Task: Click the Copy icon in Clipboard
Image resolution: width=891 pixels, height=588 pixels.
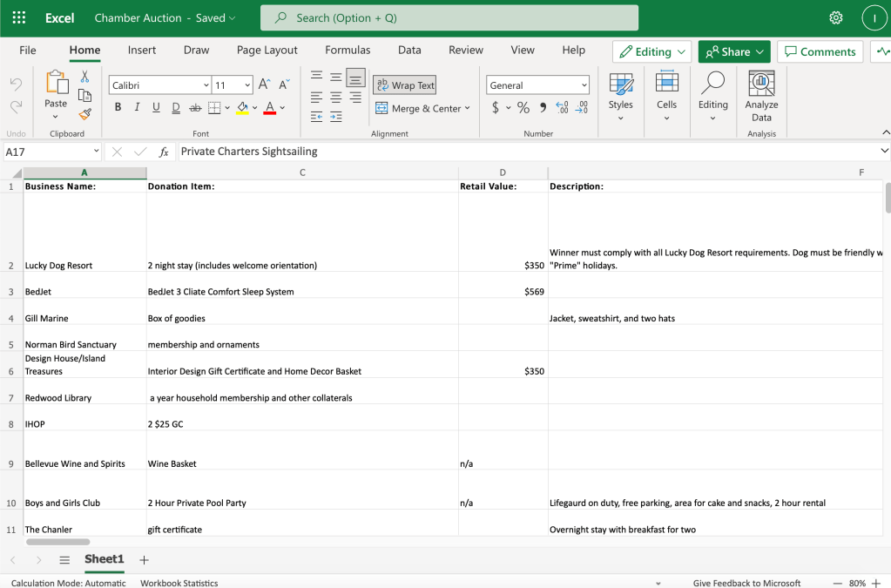Action: (84, 95)
